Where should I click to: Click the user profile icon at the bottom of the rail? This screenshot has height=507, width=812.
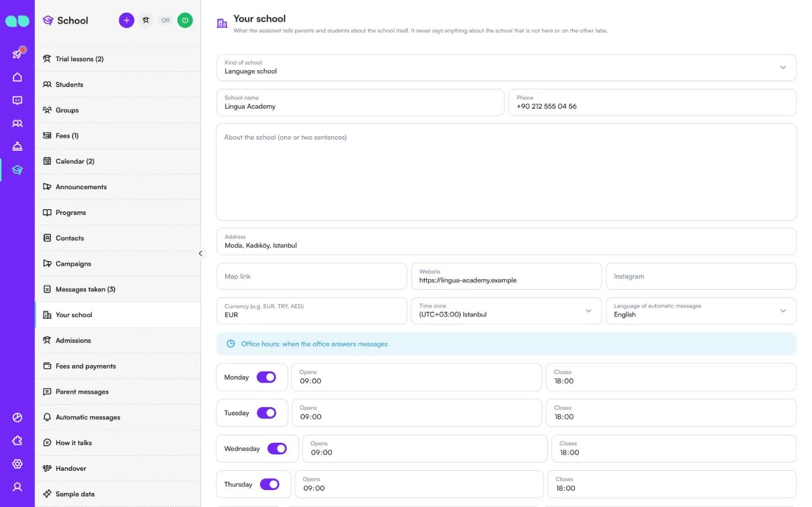click(x=18, y=487)
